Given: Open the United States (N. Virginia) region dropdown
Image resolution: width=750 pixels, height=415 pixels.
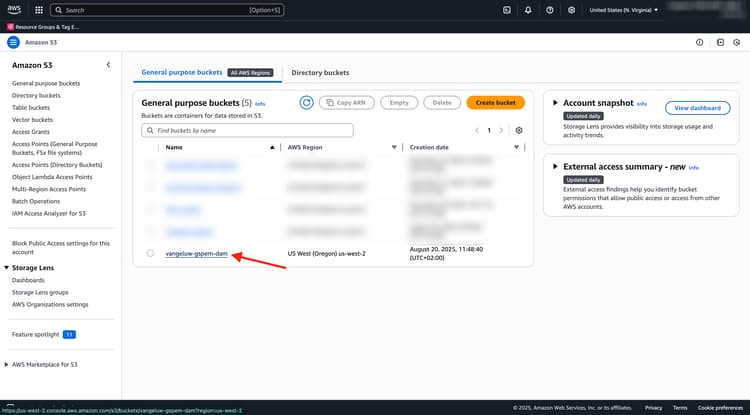Looking at the screenshot, I should point(624,10).
